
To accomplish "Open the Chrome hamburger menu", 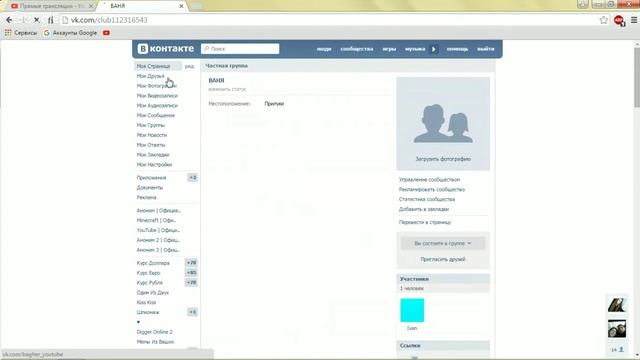I will pos(634,20).
